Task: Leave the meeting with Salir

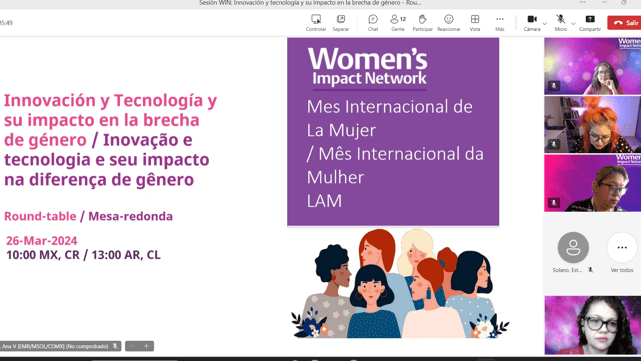Action: [x=624, y=23]
